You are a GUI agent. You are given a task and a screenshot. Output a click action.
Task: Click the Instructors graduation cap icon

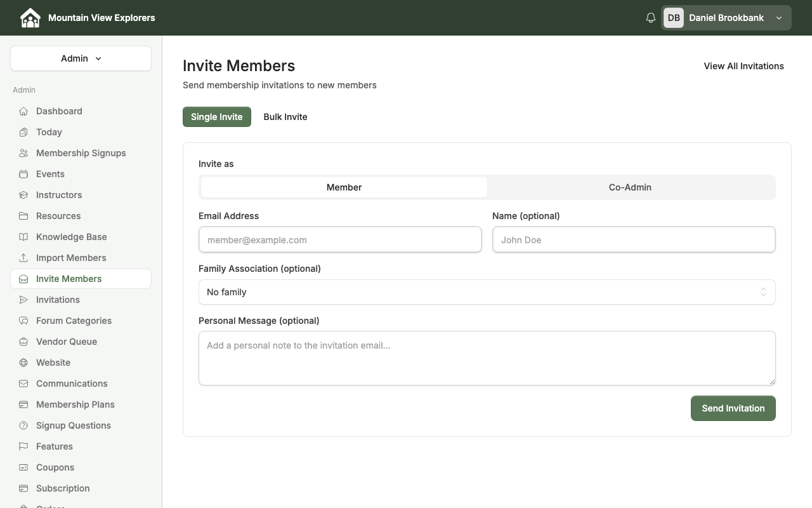[23, 195]
